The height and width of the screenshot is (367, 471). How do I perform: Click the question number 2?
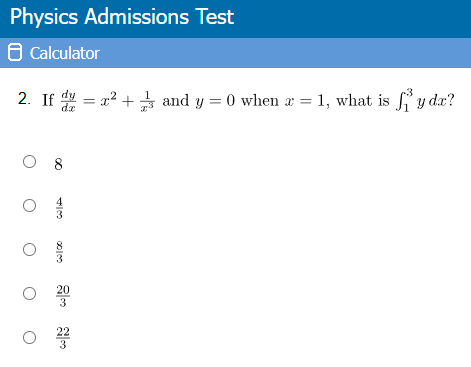(x=24, y=99)
